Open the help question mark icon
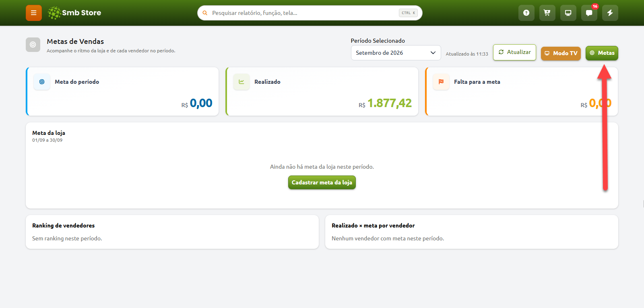This screenshot has height=308, width=644. pyautogui.click(x=526, y=13)
